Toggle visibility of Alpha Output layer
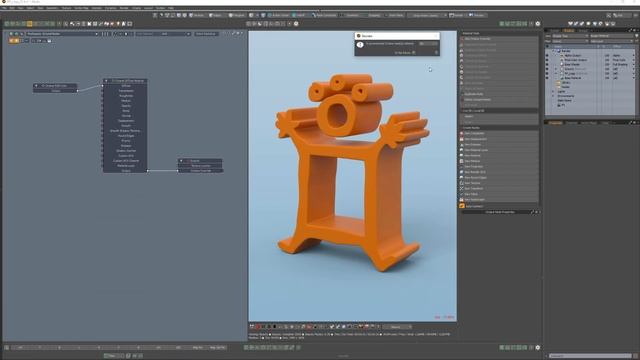640x360 pixels. tap(547, 56)
